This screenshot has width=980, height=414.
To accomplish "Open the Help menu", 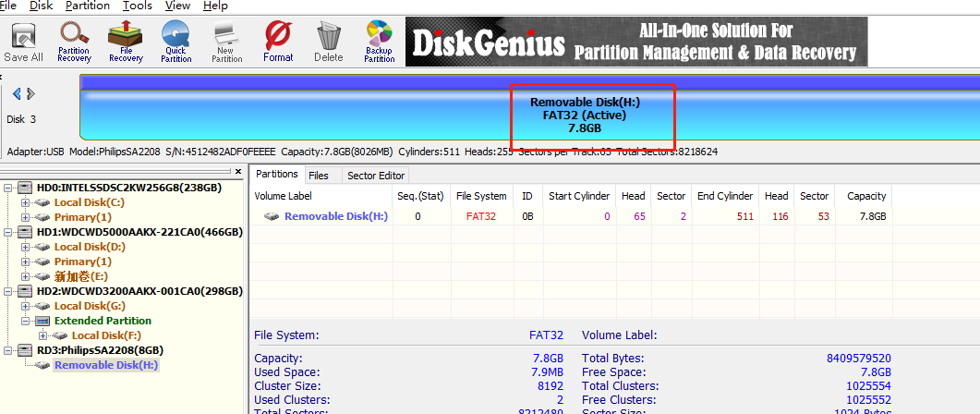I will click(215, 6).
